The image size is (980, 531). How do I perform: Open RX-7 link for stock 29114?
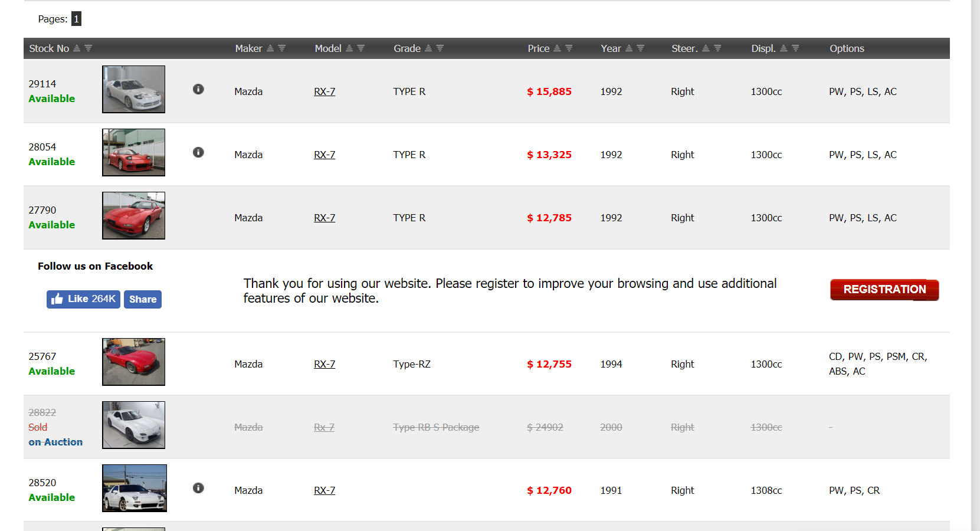(x=325, y=91)
